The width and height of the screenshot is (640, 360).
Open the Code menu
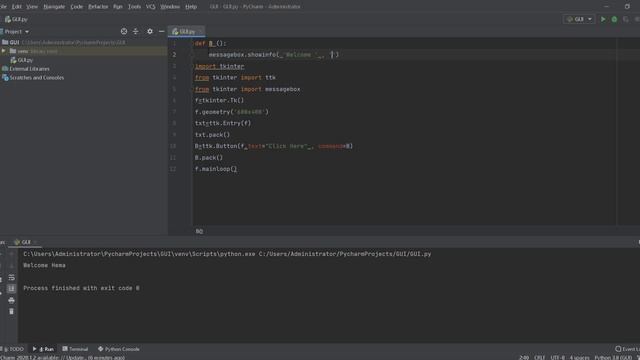[76, 7]
